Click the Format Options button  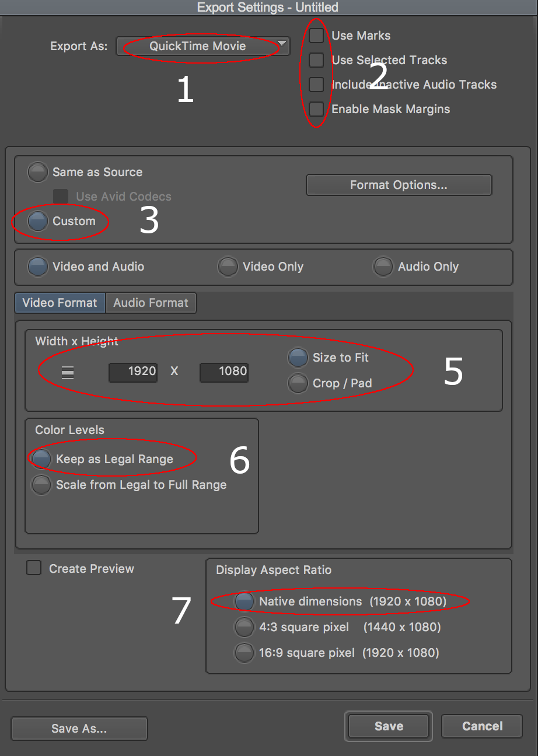(x=399, y=185)
